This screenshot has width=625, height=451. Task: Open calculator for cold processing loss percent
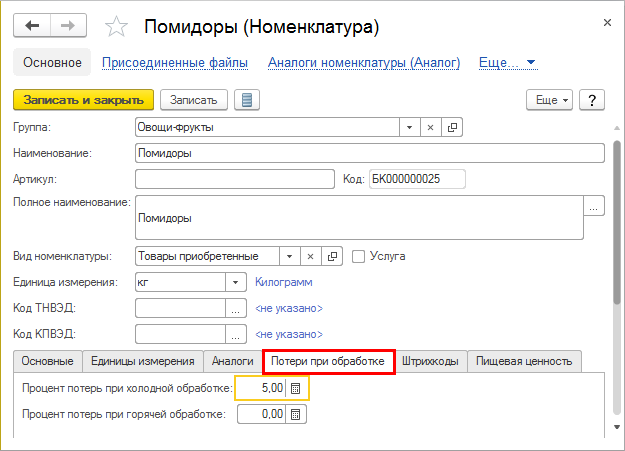[x=296, y=387]
